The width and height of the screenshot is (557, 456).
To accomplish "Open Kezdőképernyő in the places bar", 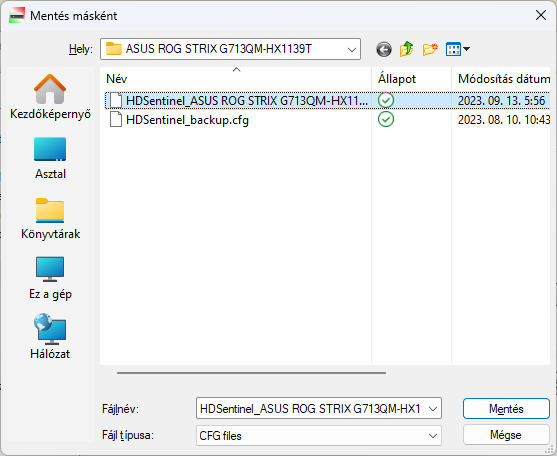I will point(50,97).
